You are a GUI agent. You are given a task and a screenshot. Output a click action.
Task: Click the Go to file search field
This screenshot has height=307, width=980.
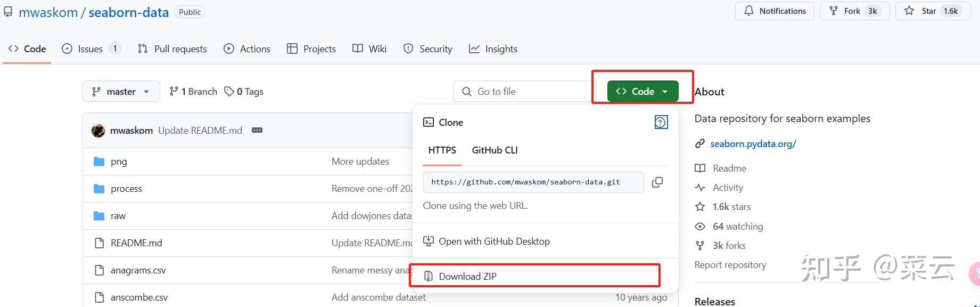524,92
